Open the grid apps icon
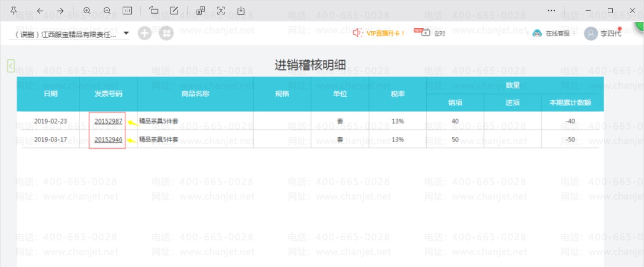This screenshot has width=644, height=267. point(167,33)
